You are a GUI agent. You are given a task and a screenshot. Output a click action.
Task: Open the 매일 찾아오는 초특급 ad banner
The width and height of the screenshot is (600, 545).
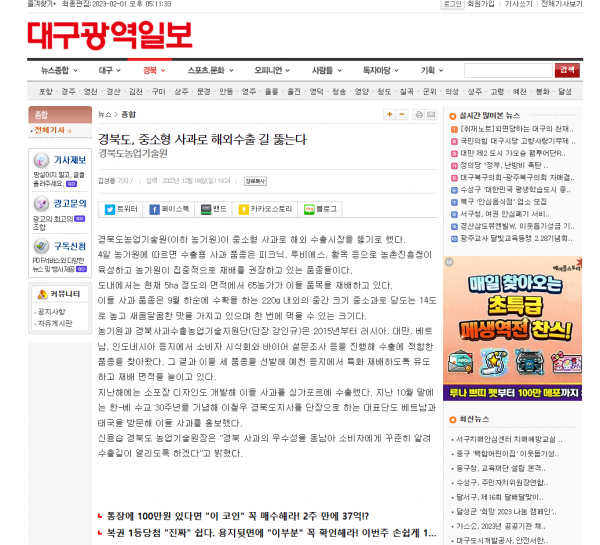tap(512, 328)
